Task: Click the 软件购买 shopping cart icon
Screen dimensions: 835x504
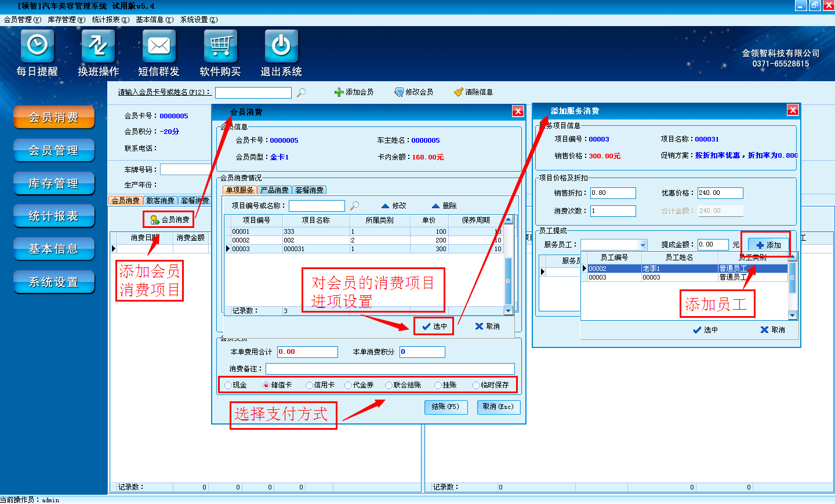Action: click(220, 46)
